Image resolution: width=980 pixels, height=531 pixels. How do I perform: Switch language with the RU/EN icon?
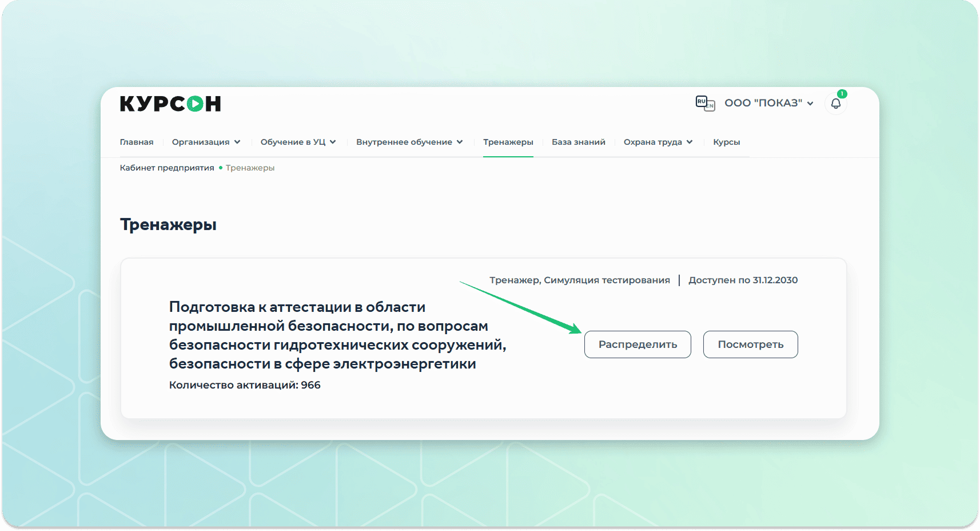tap(704, 103)
